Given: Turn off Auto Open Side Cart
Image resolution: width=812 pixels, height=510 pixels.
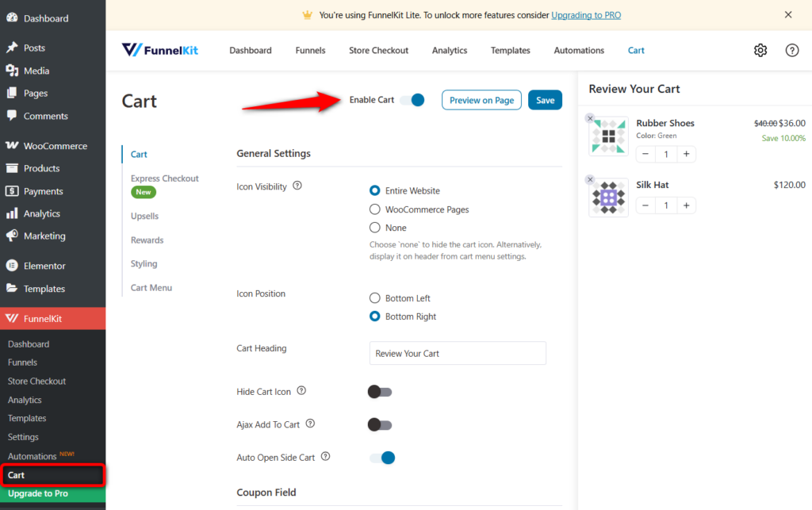Looking at the screenshot, I should click(383, 458).
